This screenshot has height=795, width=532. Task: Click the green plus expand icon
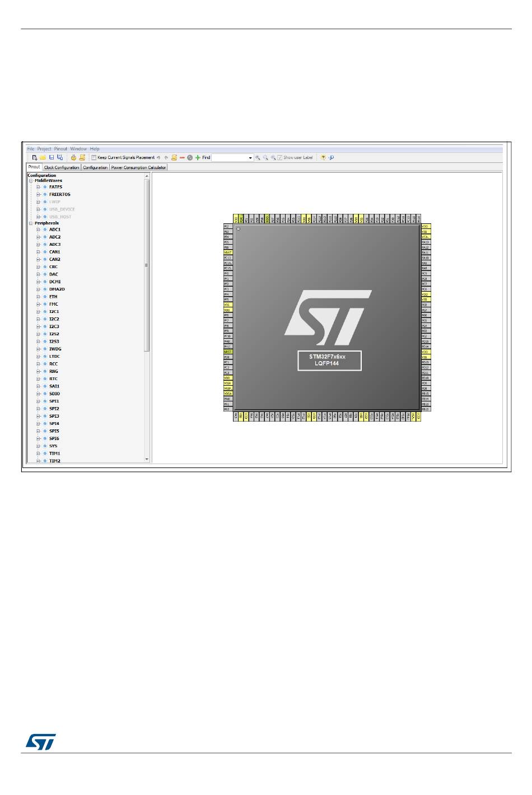pos(198,157)
